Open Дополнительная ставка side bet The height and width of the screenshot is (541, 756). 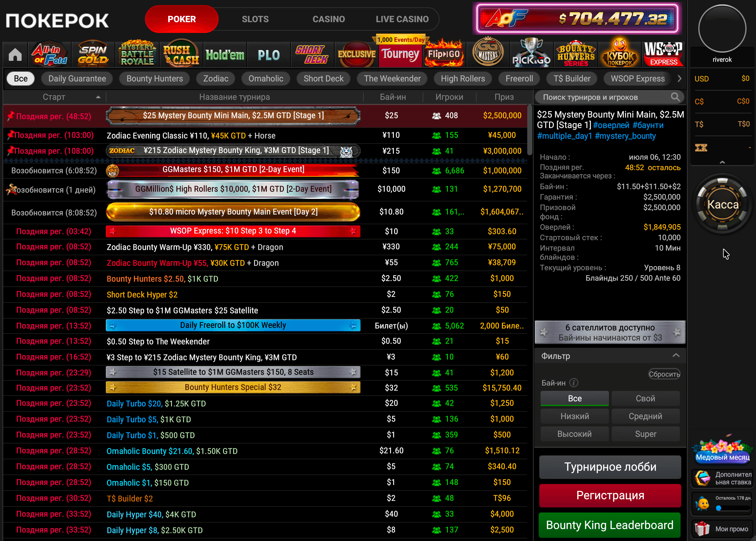(x=722, y=478)
